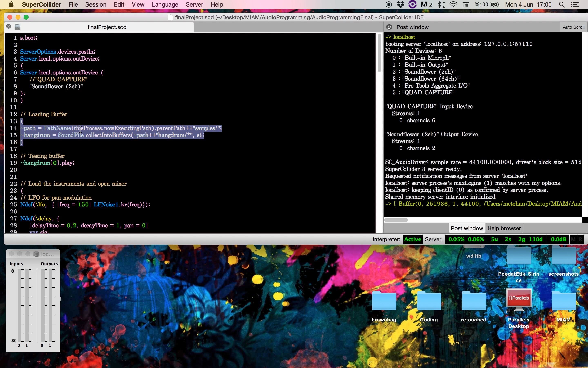Toggle the server mute M button

[573, 239]
